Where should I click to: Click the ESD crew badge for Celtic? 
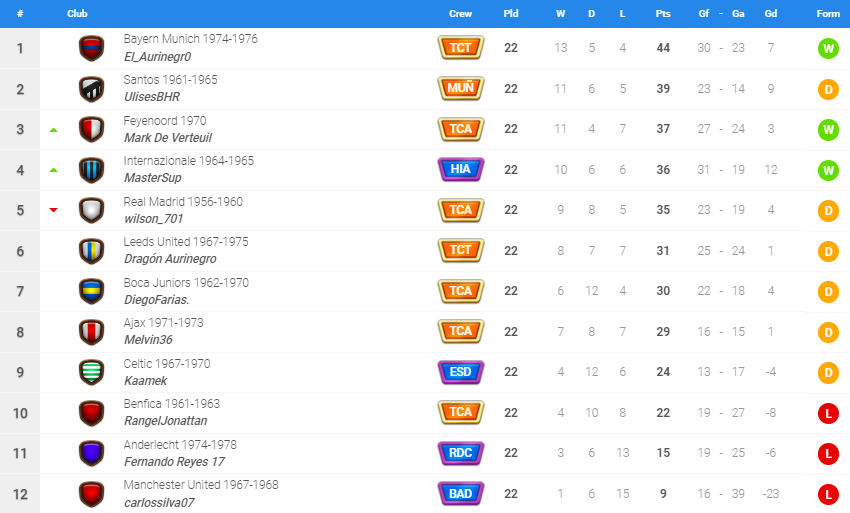[461, 372]
